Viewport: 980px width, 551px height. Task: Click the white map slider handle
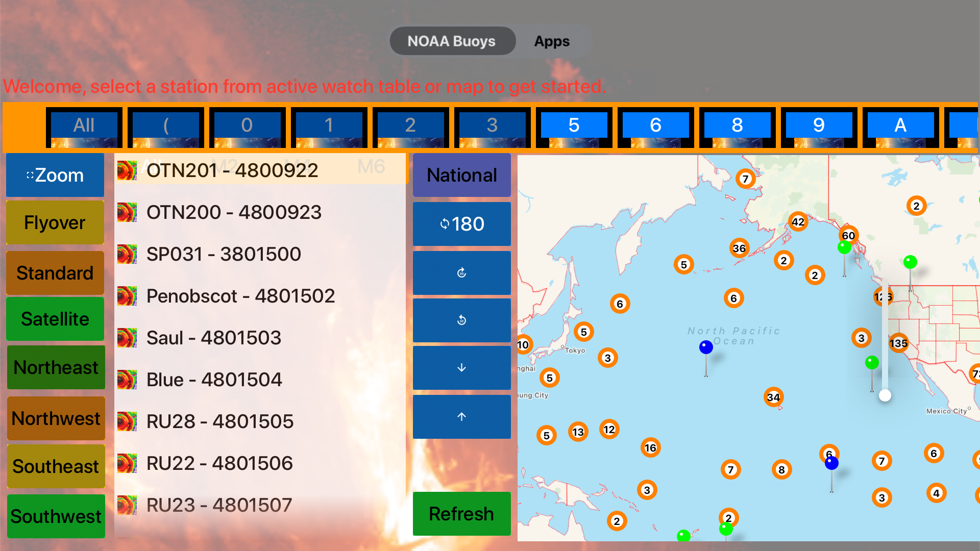tap(885, 395)
